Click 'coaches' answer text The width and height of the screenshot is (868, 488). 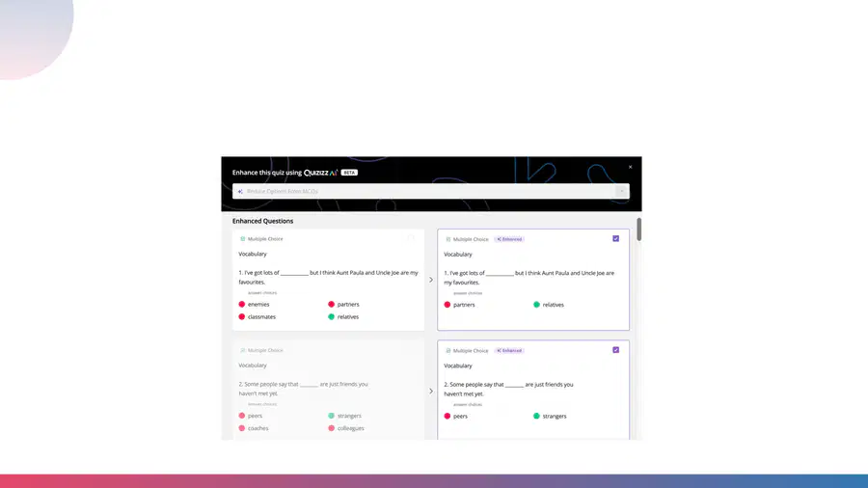[258, 428]
